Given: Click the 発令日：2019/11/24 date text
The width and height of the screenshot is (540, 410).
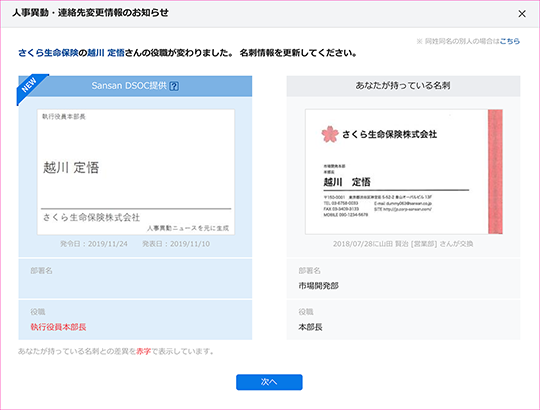Looking at the screenshot, I should click(94, 244).
